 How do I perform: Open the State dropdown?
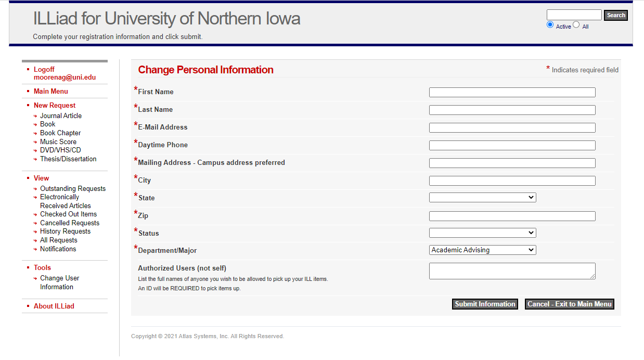[482, 198]
